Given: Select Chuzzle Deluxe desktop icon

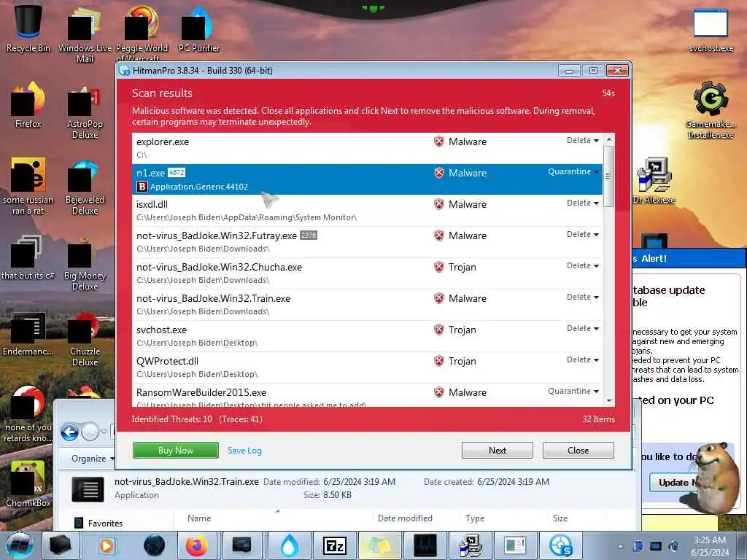Looking at the screenshot, I should (85, 339).
